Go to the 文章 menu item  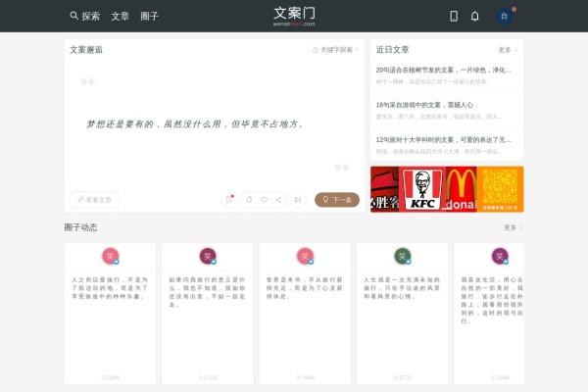pos(120,16)
